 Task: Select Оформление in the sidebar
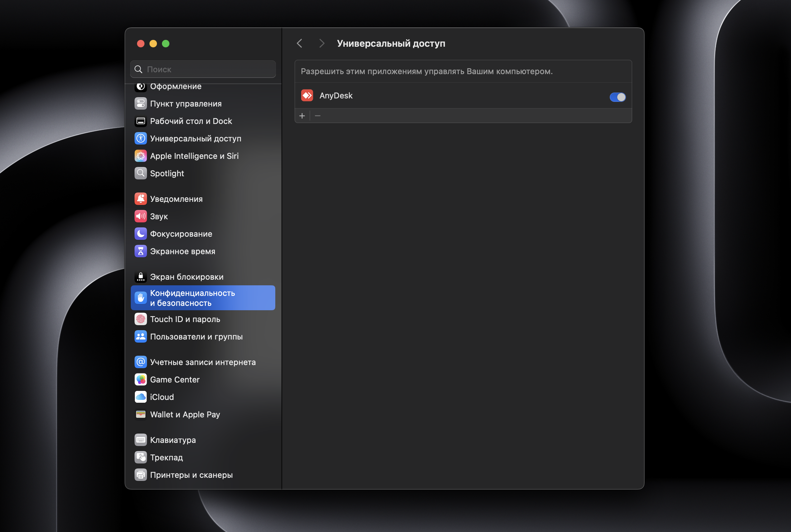click(203, 88)
